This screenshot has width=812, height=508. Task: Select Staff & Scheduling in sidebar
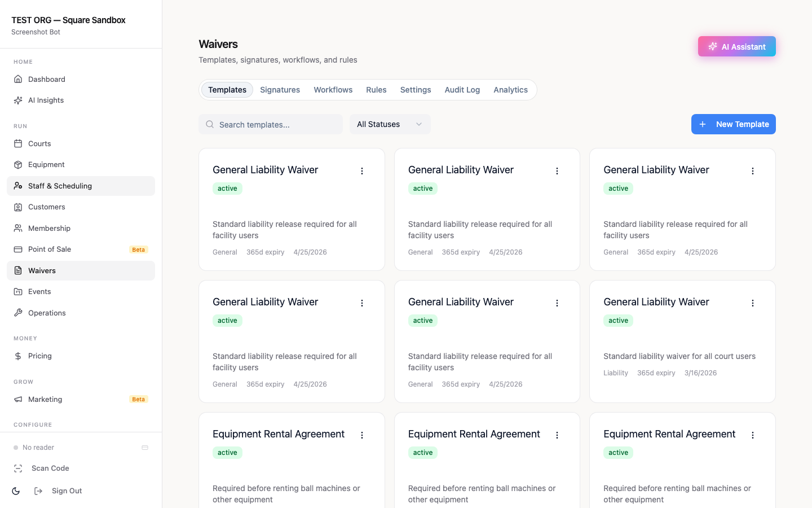tap(81, 186)
